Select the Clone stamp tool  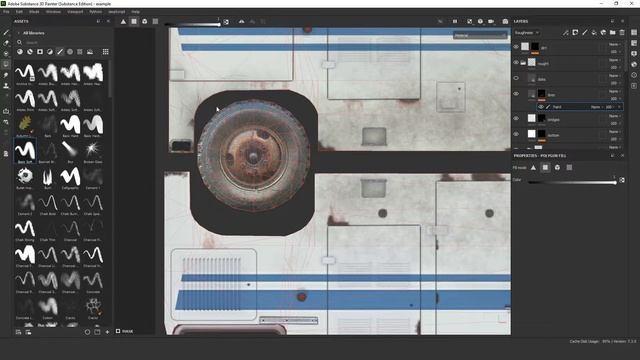6,86
